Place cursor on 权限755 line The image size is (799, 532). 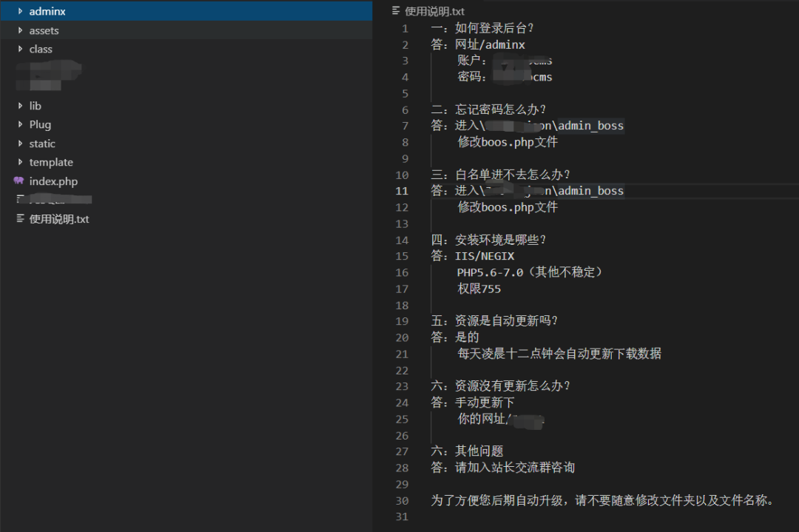tap(479, 289)
